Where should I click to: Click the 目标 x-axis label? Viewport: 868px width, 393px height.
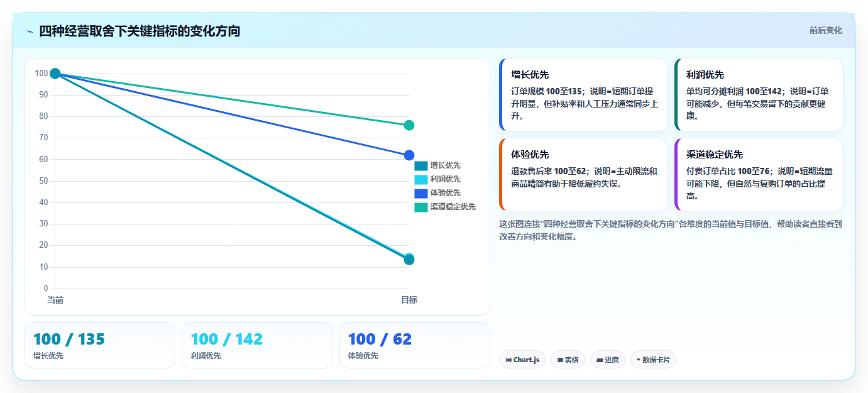pos(409,301)
